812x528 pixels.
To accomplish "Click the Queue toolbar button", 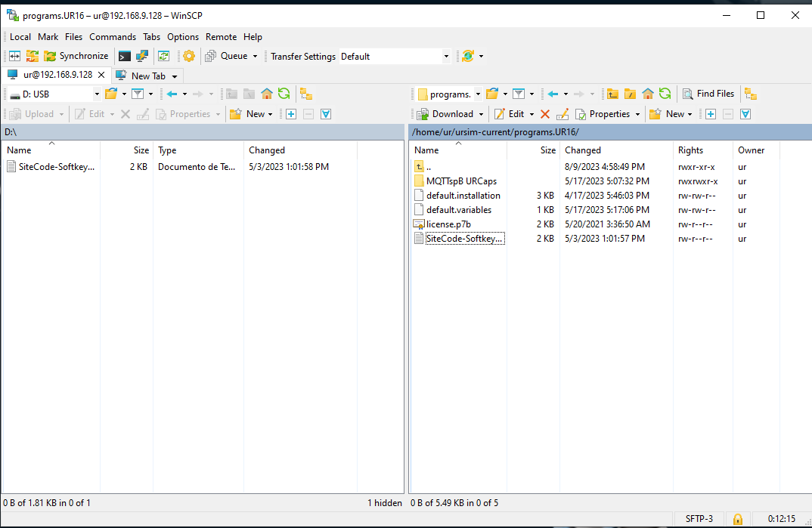I will click(x=226, y=56).
